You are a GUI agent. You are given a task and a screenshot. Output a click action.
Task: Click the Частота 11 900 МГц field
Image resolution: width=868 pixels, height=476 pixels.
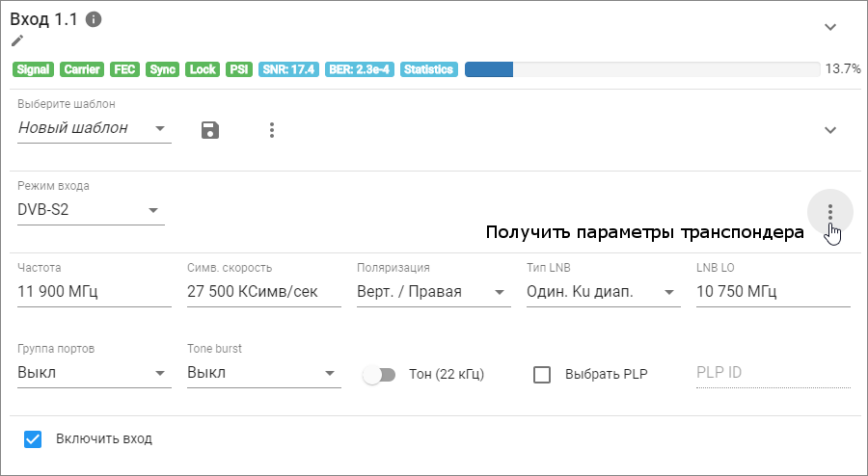coord(95,292)
